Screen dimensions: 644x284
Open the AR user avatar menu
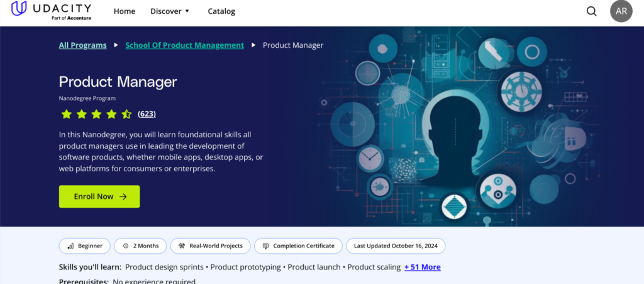click(621, 11)
